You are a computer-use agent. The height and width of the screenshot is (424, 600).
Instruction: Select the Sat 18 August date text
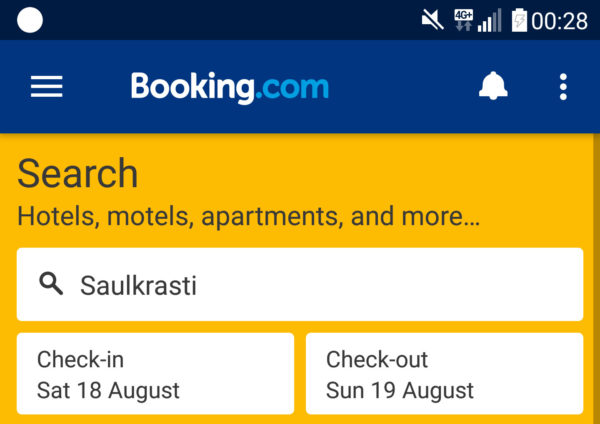[108, 390]
